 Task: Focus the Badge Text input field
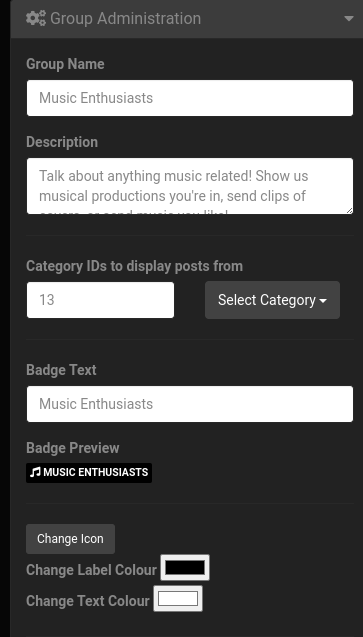(190, 404)
